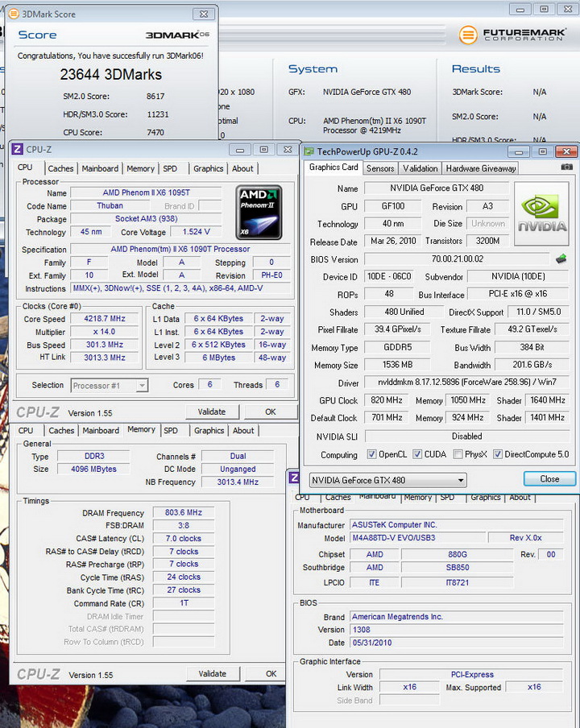
Task: Click the Core Speed value 4218.7 MHz
Action: tap(105, 319)
